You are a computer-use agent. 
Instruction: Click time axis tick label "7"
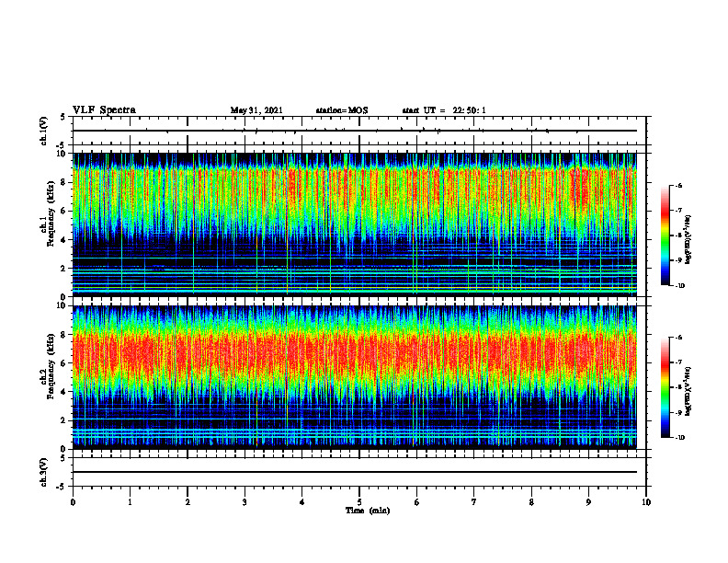click(474, 502)
